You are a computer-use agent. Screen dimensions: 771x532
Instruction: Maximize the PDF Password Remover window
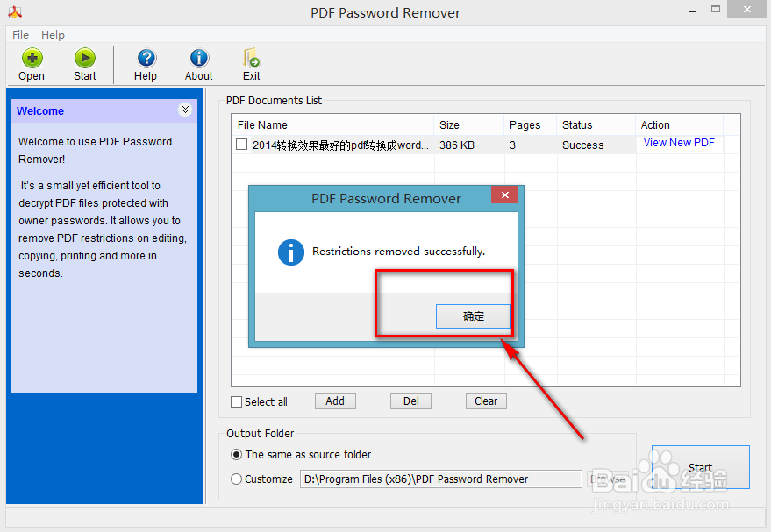pos(716,10)
